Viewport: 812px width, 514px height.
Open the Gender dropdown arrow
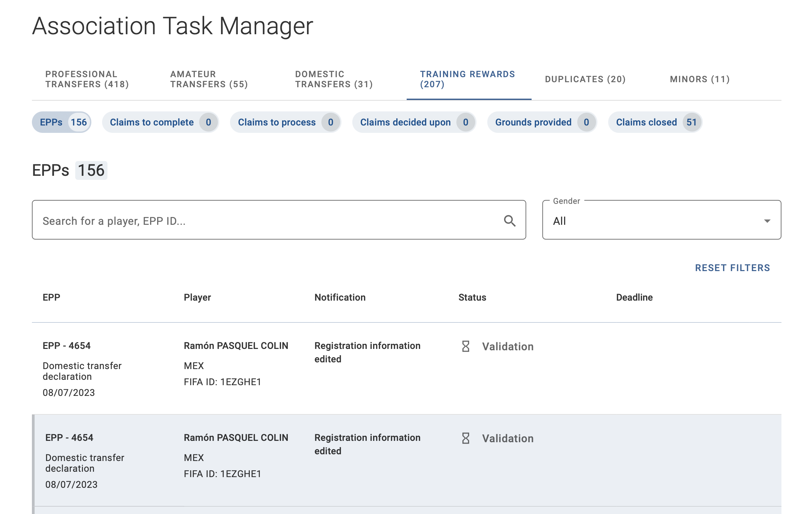tap(767, 221)
